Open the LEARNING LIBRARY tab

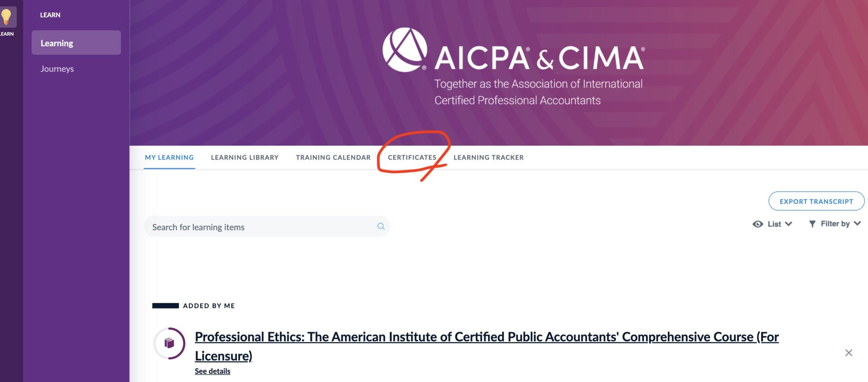pos(245,157)
